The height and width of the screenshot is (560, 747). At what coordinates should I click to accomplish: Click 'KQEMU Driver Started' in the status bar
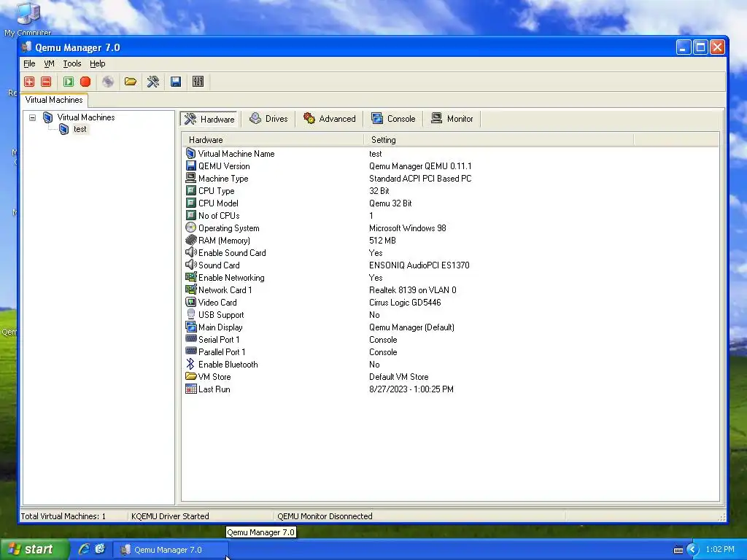tap(170, 516)
